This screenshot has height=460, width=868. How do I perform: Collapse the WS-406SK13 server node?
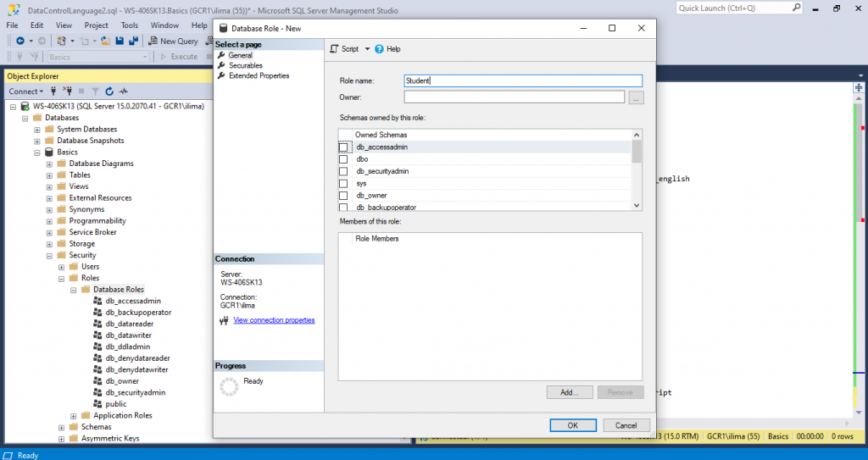point(14,106)
